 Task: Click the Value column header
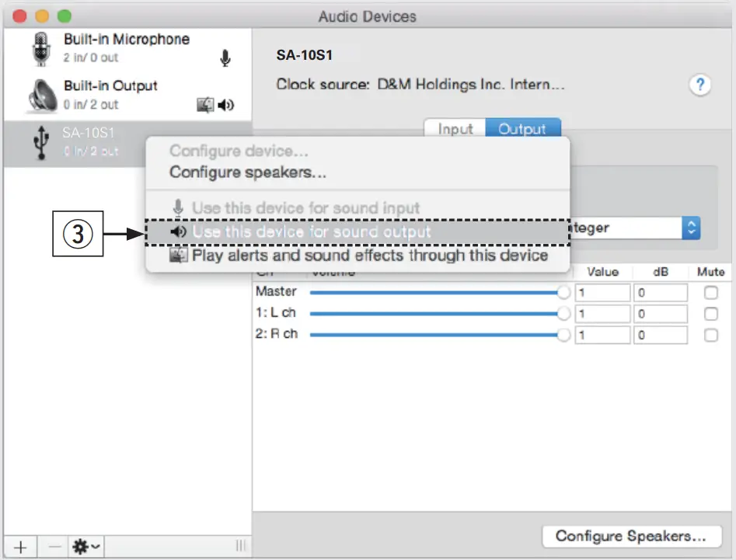tap(602, 272)
